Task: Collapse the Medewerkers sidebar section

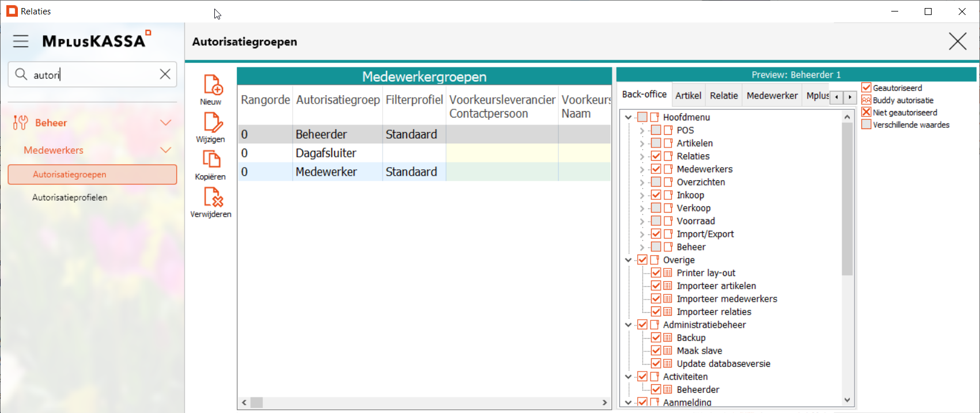Action: pyautogui.click(x=165, y=150)
